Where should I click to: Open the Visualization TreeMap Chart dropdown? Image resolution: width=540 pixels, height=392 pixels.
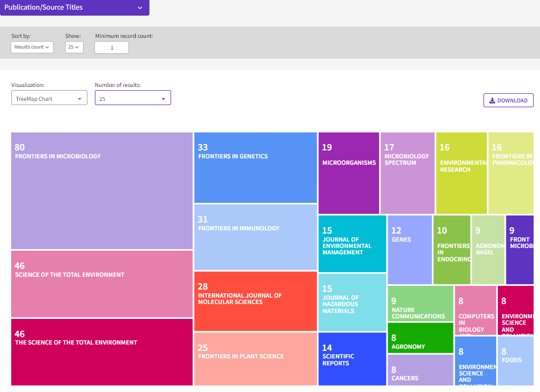point(49,98)
